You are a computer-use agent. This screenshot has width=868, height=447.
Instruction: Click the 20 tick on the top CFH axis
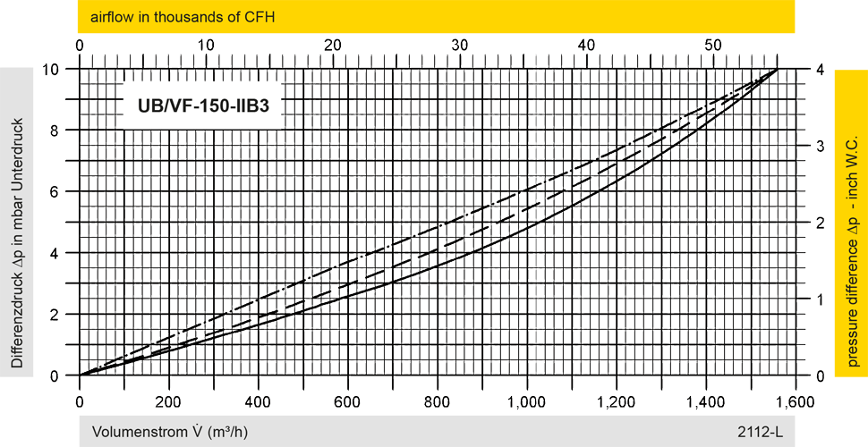334,45
